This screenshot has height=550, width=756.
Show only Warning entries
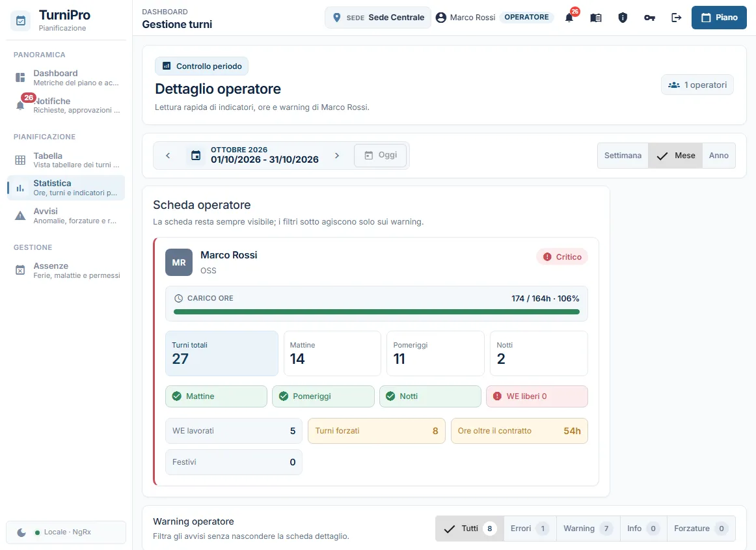pyautogui.click(x=587, y=529)
